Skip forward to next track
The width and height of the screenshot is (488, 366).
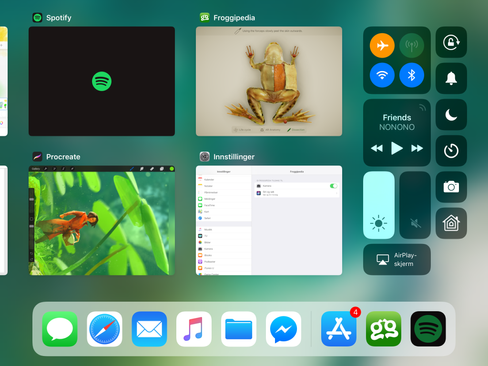(417, 148)
